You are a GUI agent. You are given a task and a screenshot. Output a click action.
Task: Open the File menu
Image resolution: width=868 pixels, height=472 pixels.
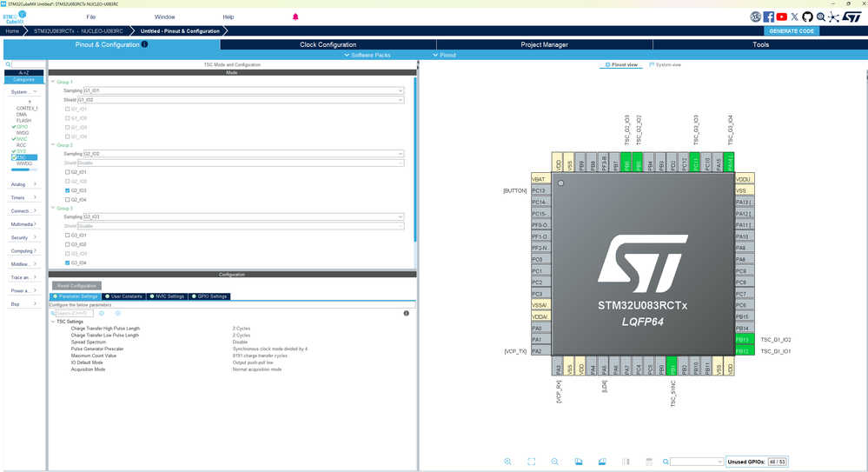[x=90, y=17]
